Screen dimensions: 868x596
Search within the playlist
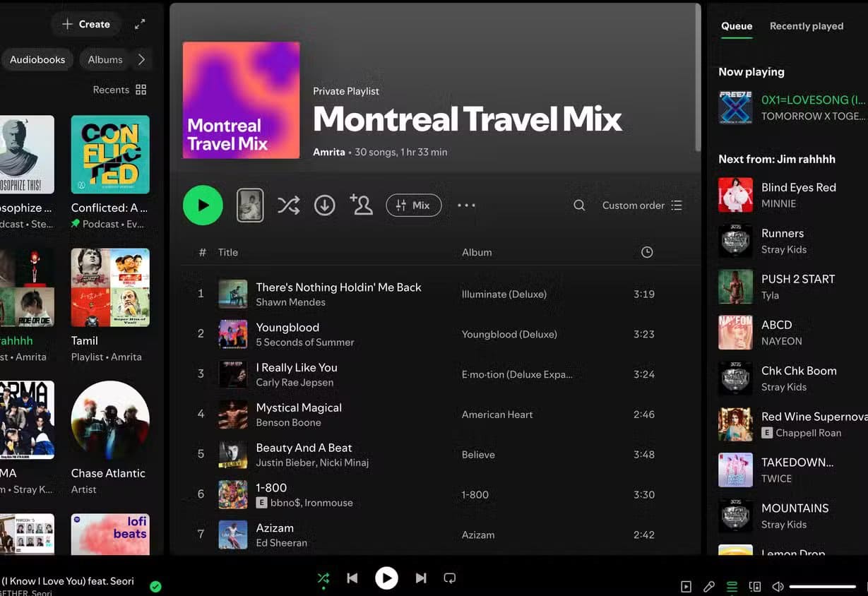pos(579,205)
